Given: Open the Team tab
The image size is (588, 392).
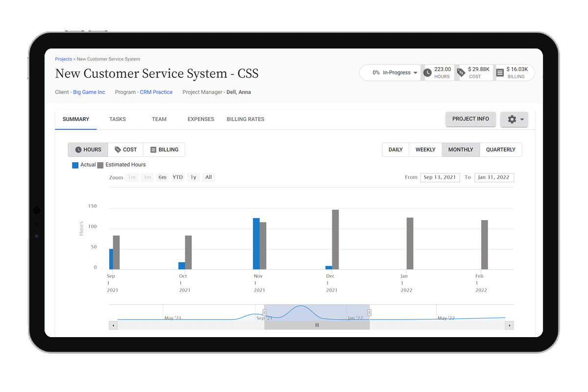Looking at the screenshot, I should pos(159,119).
